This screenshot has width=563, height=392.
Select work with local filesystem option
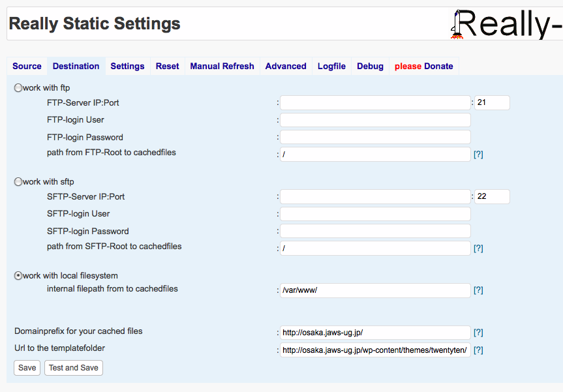(18, 276)
